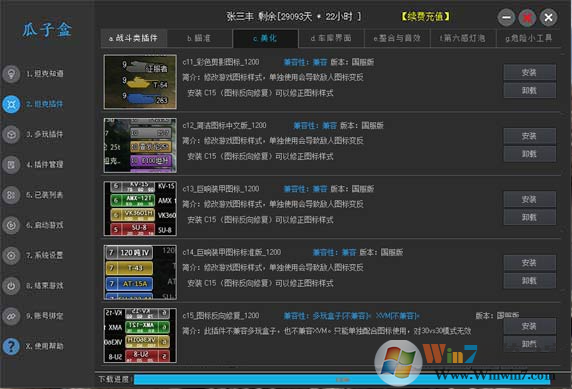The image size is (572, 389).
Task: Click the c14 巨响装甲图标标准版_1200 title
Action: (x=232, y=253)
